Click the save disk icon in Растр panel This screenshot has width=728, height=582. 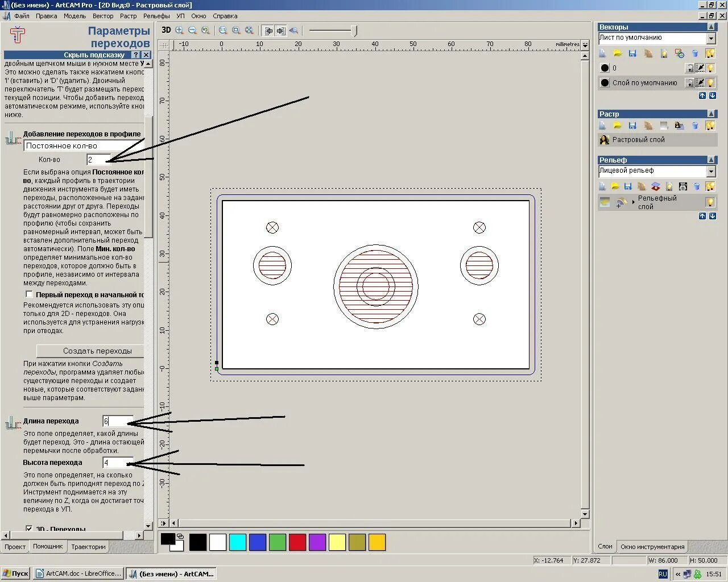click(x=632, y=125)
